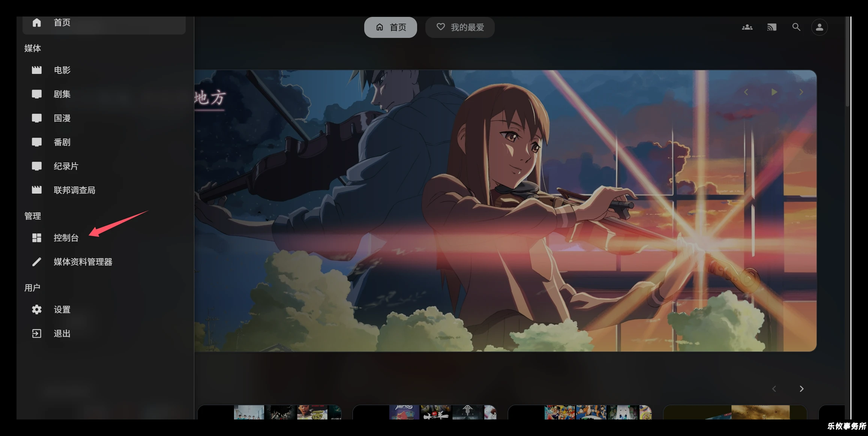Open search with the magnifier icon
Viewport: 868px width, 436px height.
[x=796, y=27]
